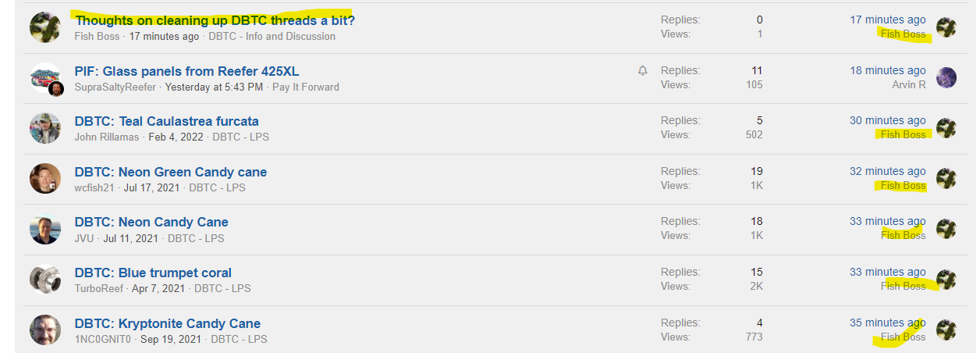Screen dimensions: 980x353
Task: Click 1NC0GNIT0's avatar picture
Action: (44, 330)
